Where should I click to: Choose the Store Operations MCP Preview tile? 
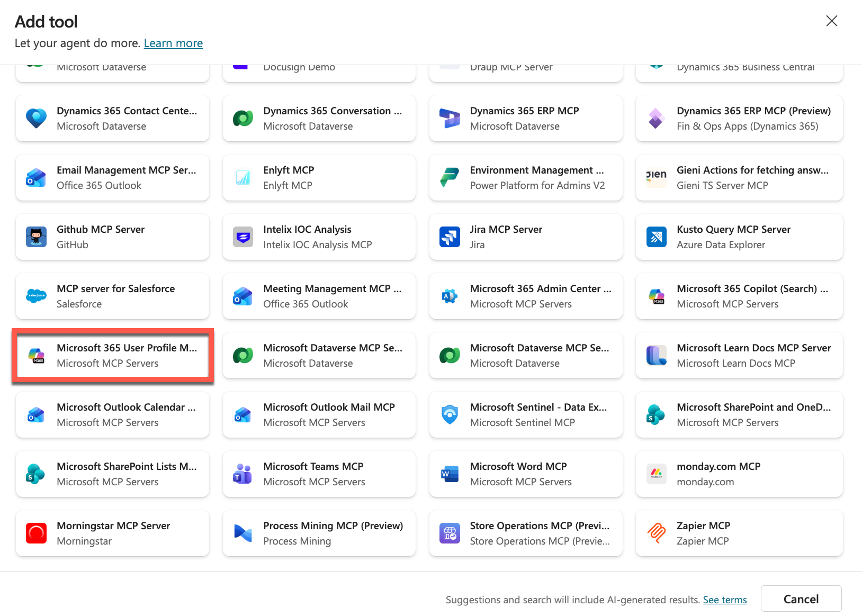coord(525,533)
